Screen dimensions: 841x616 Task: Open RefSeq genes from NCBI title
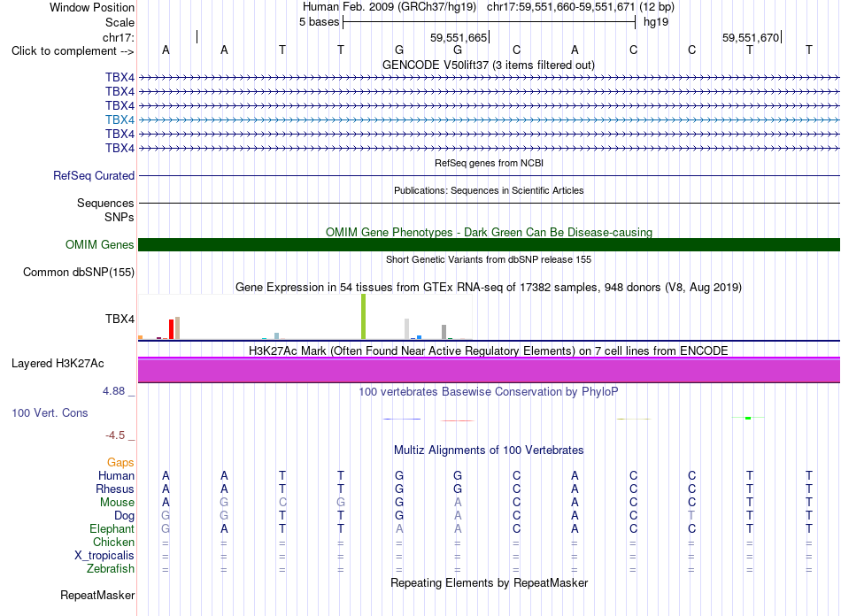tap(489, 163)
